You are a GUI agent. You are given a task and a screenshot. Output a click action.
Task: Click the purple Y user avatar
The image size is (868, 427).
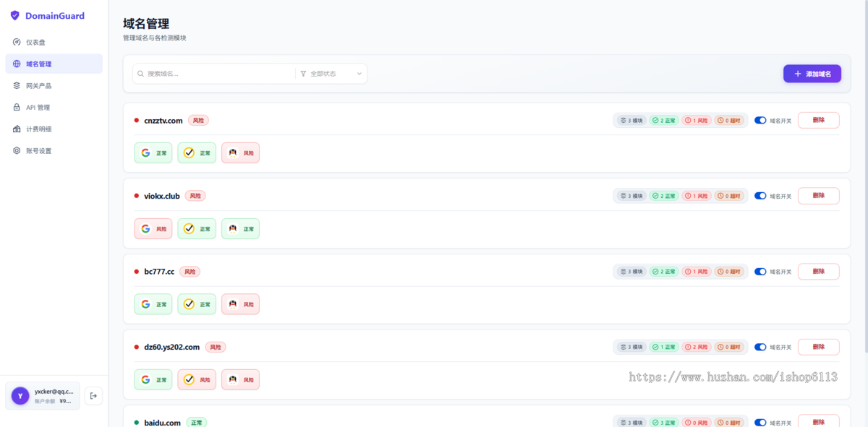[x=20, y=396]
